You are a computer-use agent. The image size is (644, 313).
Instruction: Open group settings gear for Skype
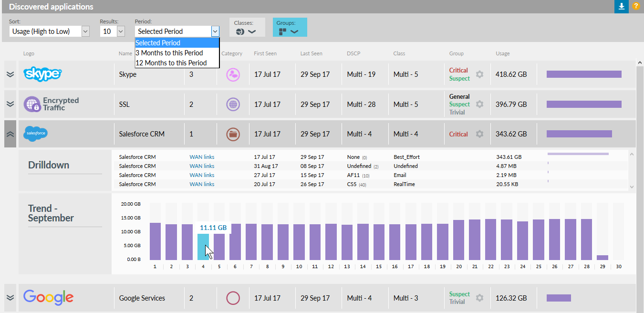click(479, 74)
